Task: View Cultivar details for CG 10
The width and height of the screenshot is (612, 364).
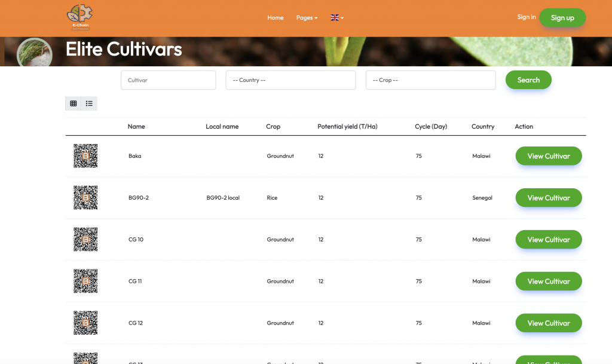Action: pos(549,240)
